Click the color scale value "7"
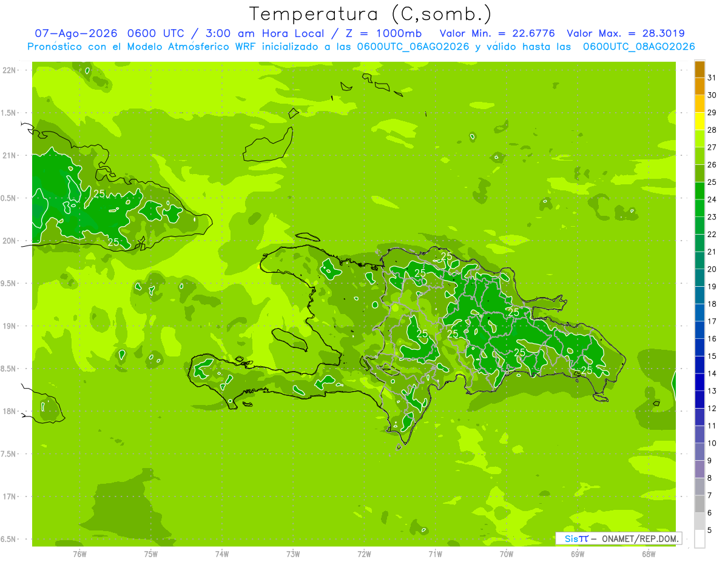Viewport: 728px width, 562px height. [x=710, y=496]
